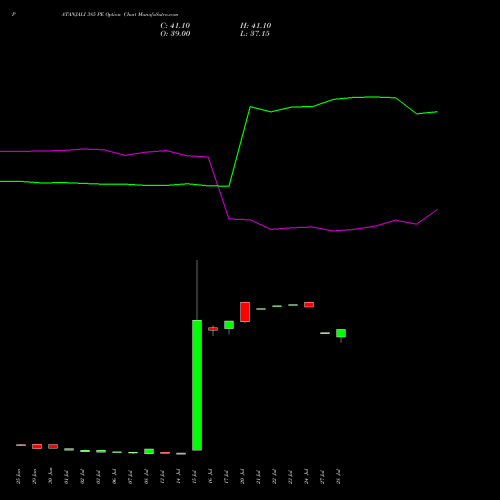This screenshot has width=500, height=500.
Task: Click the 25 Jun date label
Action: 19,477
